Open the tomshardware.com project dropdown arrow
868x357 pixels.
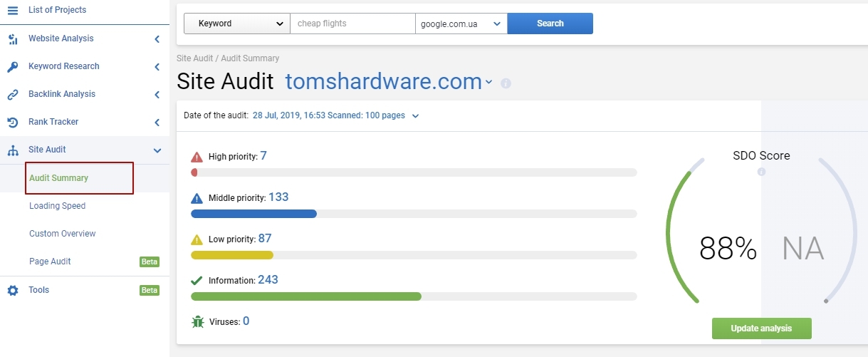click(489, 83)
